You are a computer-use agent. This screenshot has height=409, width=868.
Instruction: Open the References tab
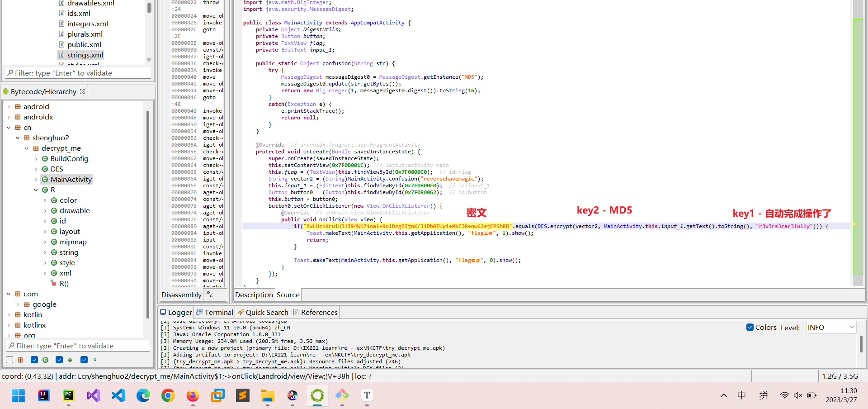[315, 312]
